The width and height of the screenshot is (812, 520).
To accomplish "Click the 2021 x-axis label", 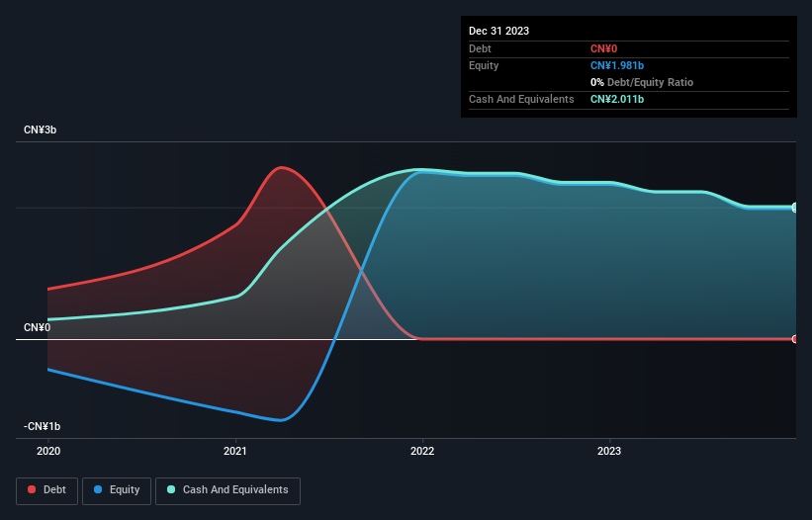I will [x=235, y=451].
